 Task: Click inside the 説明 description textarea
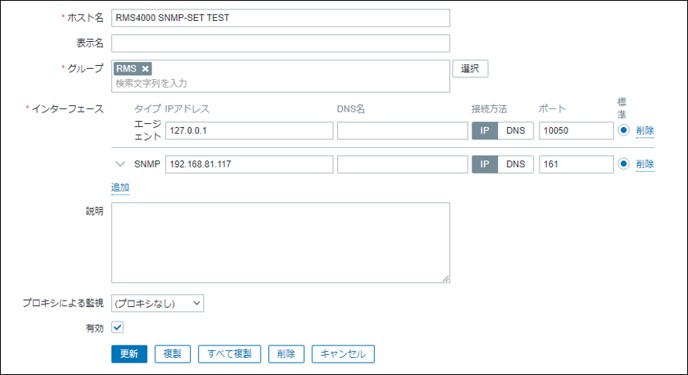[x=280, y=242]
